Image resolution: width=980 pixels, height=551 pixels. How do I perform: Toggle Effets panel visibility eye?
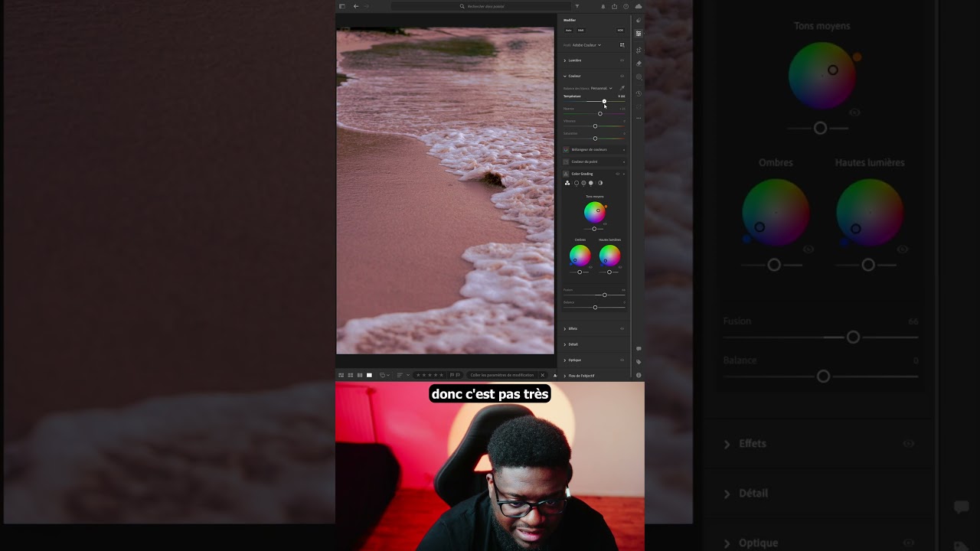tap(622, 328)
